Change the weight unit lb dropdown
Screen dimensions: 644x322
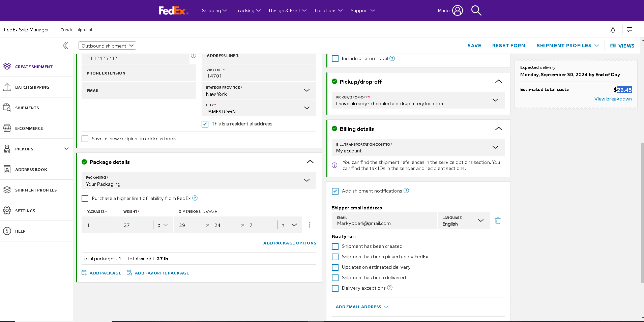pyautogui.click(x=162, y=225)
